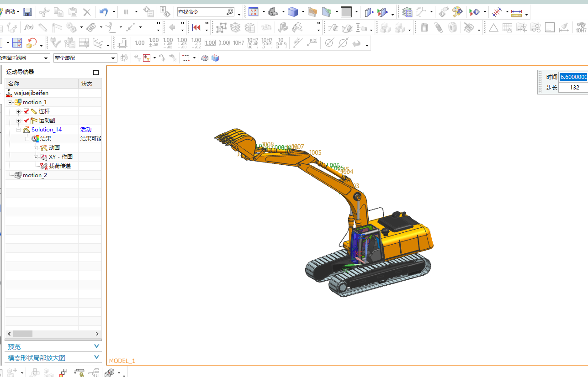The width and height of the screenshot is (588, 377).
Task: Click the Save floppy disk icon
Action: [x=27, y=12]
